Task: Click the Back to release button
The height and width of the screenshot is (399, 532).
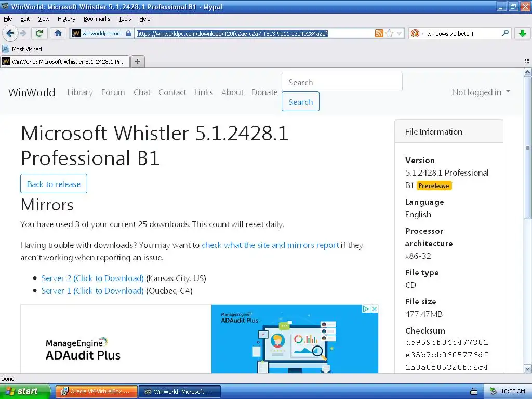Action: [54, 183]
